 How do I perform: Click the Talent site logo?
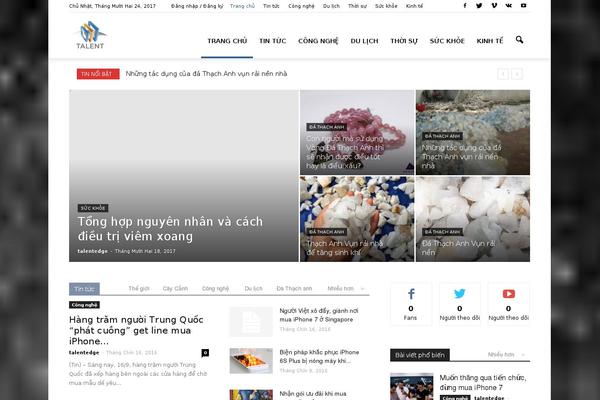(90, 35)
